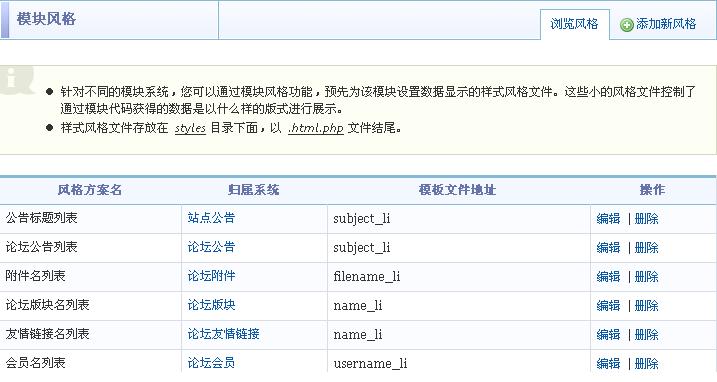This screenshot has height=382, width=717.
Task: Open the 论坛会员 system link
Action: tap(211, 363)
